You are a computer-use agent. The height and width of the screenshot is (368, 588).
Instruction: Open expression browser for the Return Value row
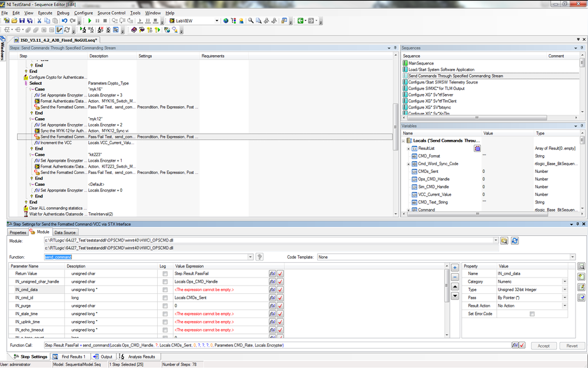pos(273,274)
